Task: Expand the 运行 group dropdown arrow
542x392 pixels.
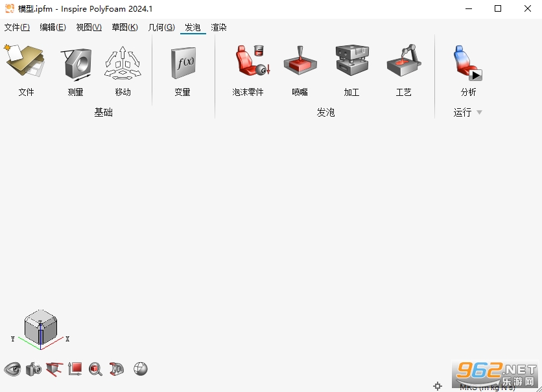Action: tap(479, 112)
